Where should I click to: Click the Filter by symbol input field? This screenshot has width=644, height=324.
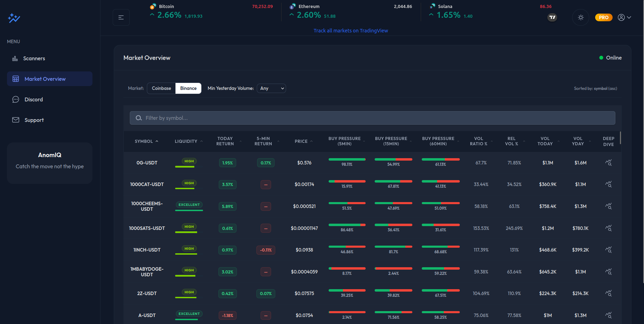(314, 118)
